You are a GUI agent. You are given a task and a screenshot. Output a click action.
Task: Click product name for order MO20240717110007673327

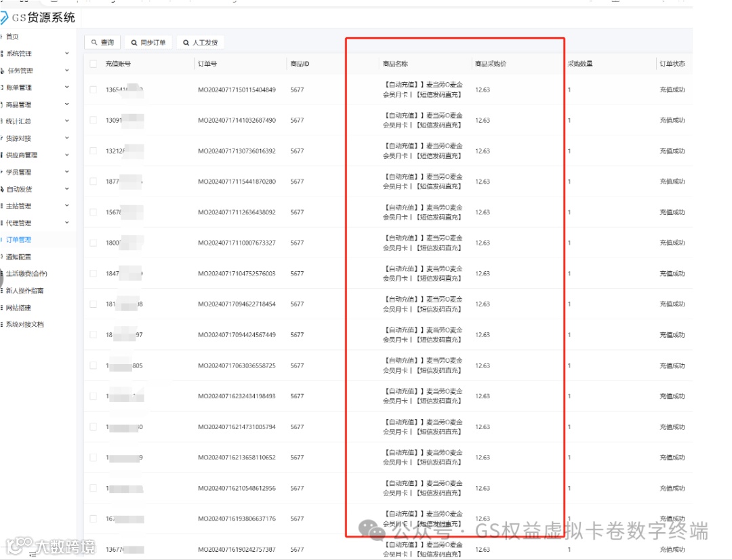422,243
